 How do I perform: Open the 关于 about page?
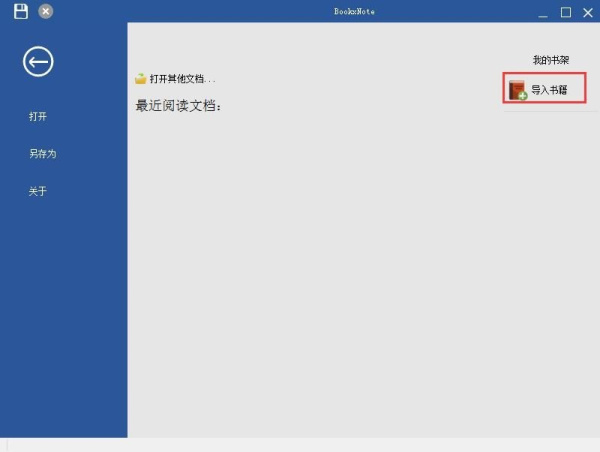(38, 191)
